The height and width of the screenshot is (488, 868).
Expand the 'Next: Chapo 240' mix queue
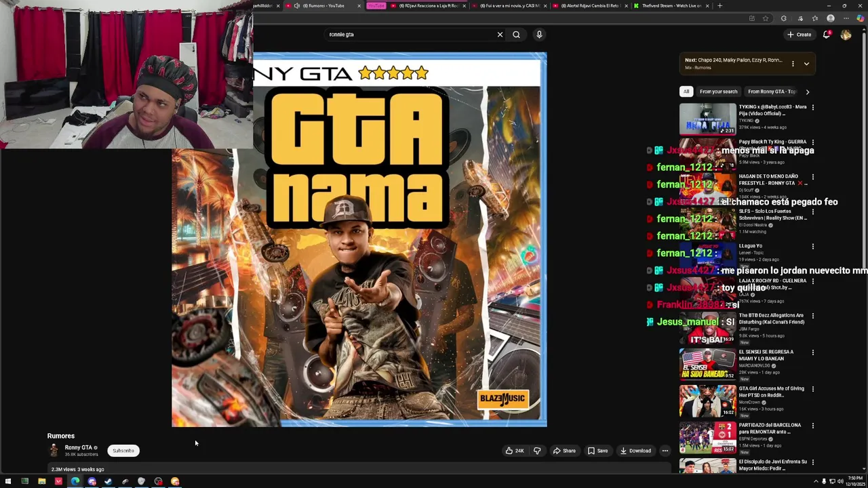point(806,64)
